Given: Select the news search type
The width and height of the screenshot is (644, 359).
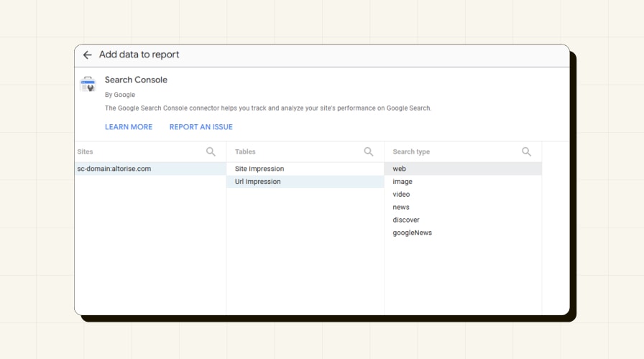Looking at the screenshot, I should [463, 208].
